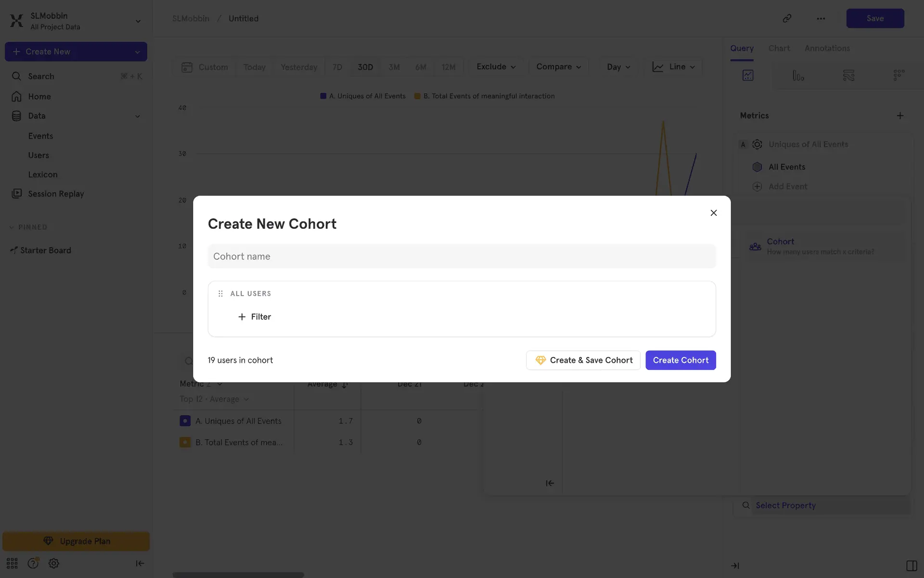Collapse the left sidebar

click(140, 563)
